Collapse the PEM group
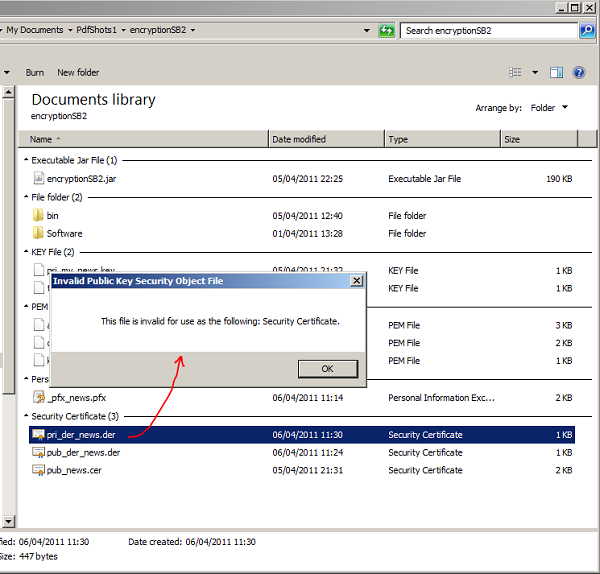 coord(26,307)
